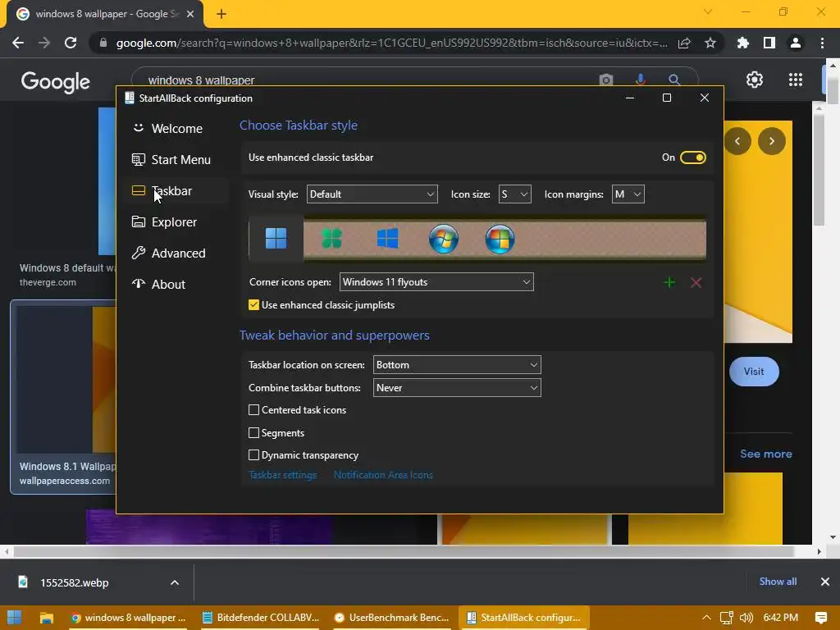Expand download options for 1552582.webp
This screenshot has width=840, height=630.
[x=175, y=582]
